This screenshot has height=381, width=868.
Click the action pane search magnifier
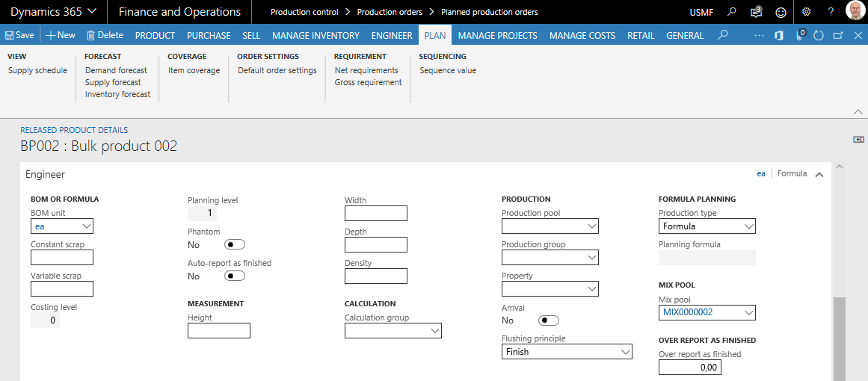(x=722, y=35)
